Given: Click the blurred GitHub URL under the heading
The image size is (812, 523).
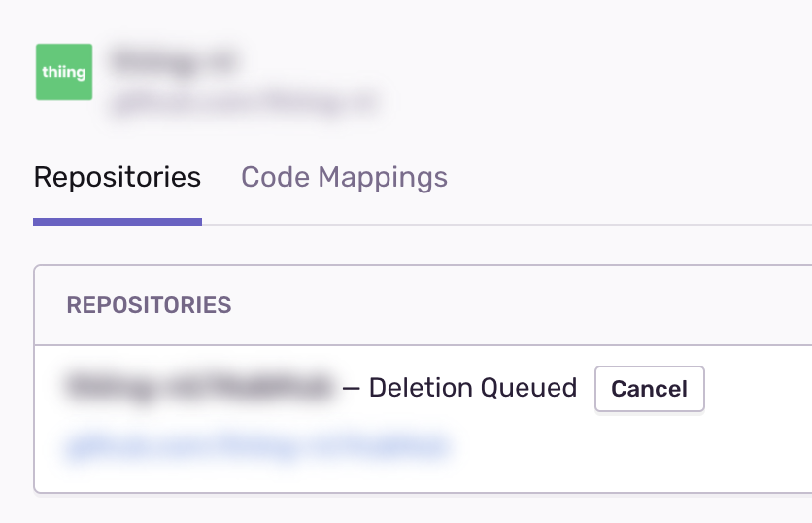Looking at the screenshot, I should tap(243, 101).
